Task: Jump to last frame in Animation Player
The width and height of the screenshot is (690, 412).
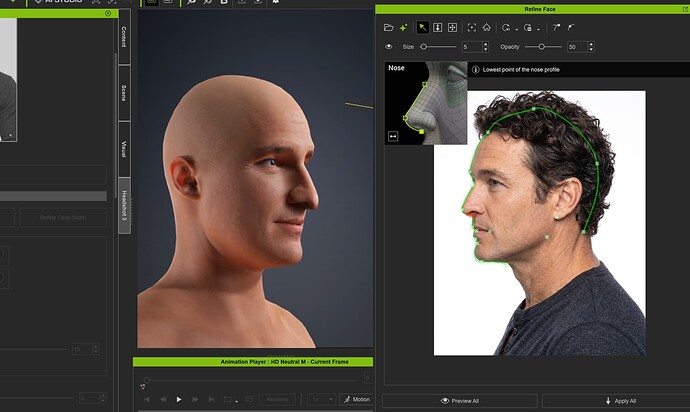Action: pyautogui.click(x=211, y=399)
